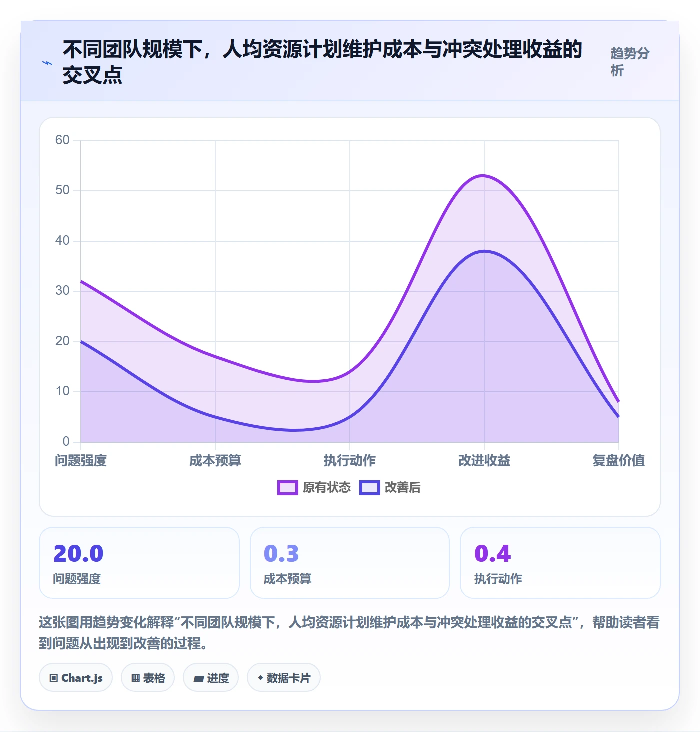Click the purple line end point at 复盘价值
The width and height of the screenshot is (700, 732).
coord(618,402)
